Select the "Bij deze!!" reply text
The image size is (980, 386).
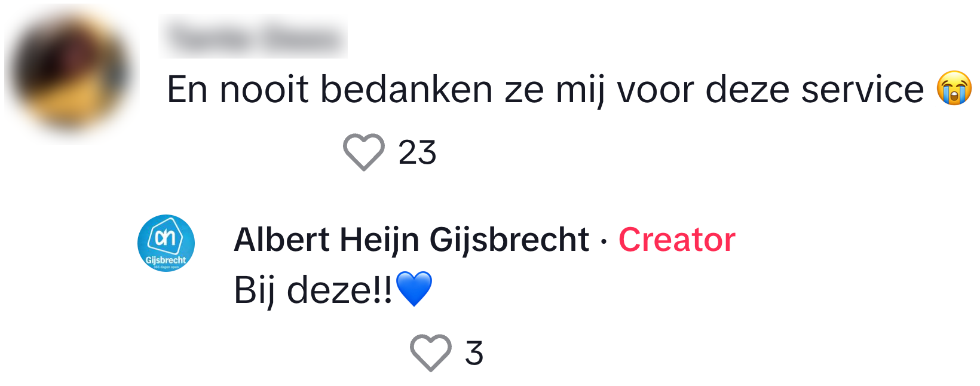coord(313,290)
